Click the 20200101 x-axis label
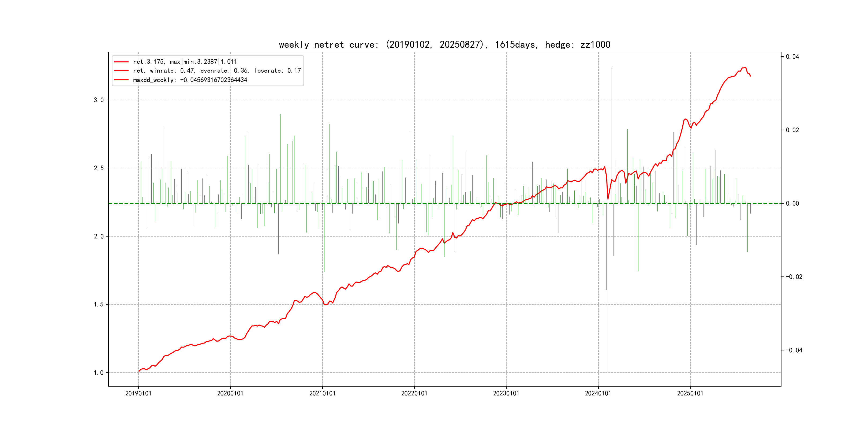 click(230, 393)
